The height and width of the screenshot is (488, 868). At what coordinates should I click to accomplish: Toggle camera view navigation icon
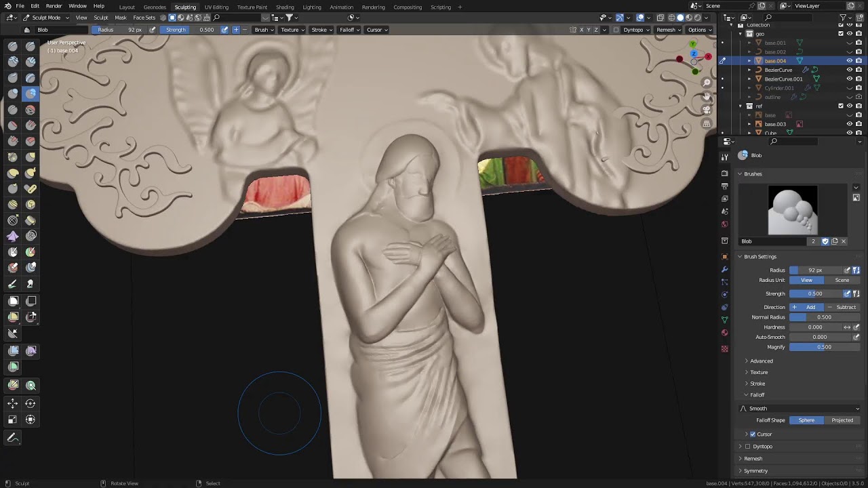pos(707,110)
